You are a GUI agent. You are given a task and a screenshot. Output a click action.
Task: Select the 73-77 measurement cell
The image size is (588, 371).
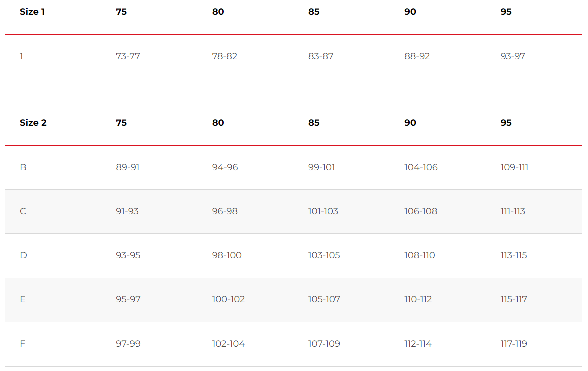[128, 56]
